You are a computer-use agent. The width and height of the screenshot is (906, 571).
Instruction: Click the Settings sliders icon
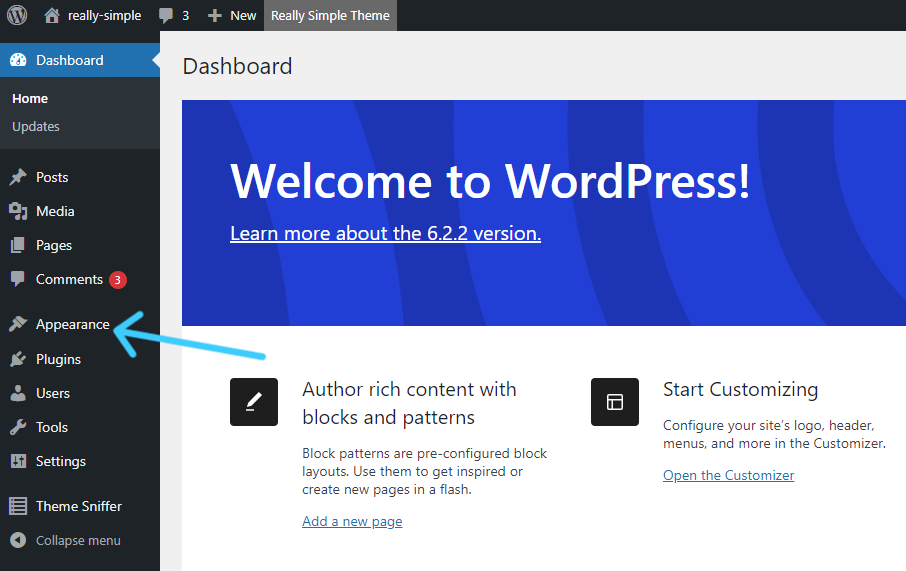[18, 461]
